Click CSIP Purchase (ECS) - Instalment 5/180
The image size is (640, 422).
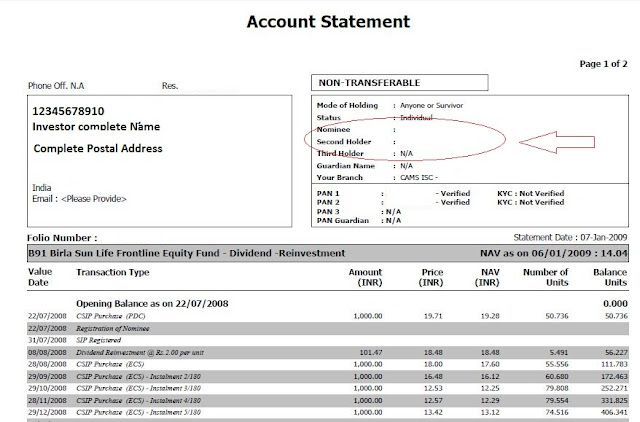click(138, 412)
